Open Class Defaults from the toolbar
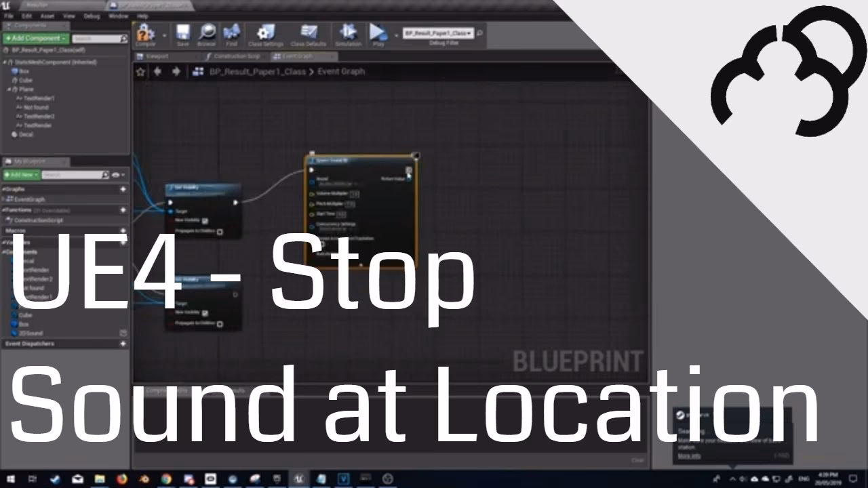This screenshot has height=488, width=868. (309, 33)
